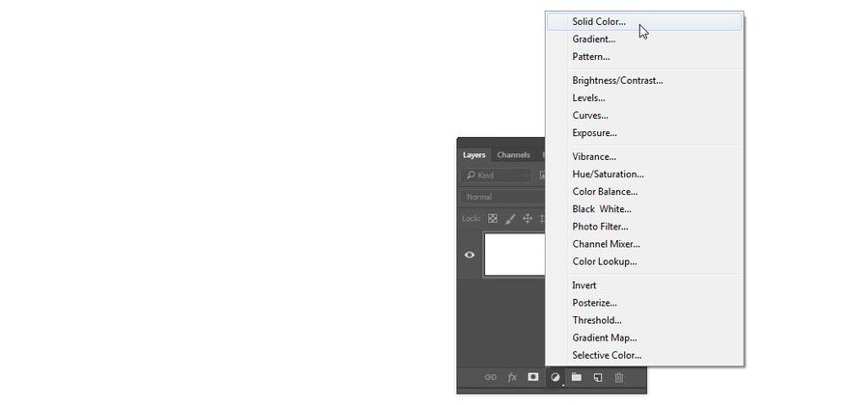Lock layer position
Viewport: 868px width, 405px height.
coord(528,219)
